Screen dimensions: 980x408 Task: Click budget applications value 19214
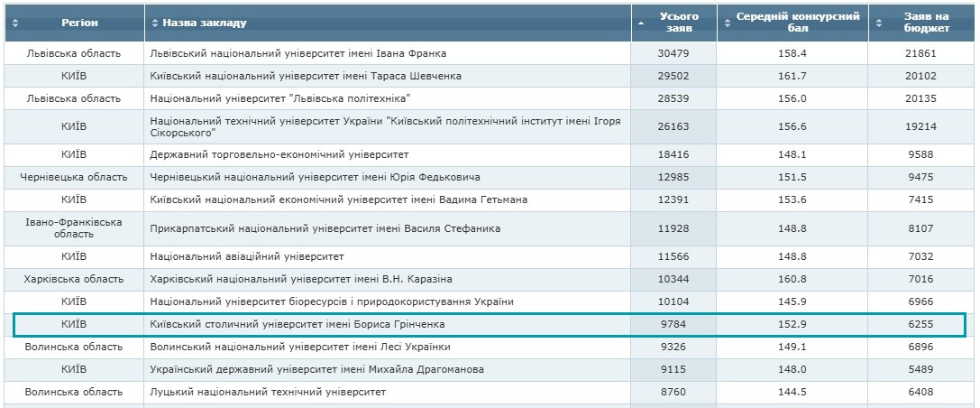[x=920, y=126]
